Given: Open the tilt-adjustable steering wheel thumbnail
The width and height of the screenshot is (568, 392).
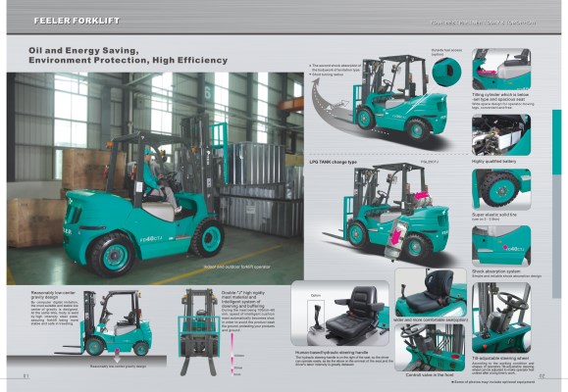Looking at the screenshot, I should [501, 318].
